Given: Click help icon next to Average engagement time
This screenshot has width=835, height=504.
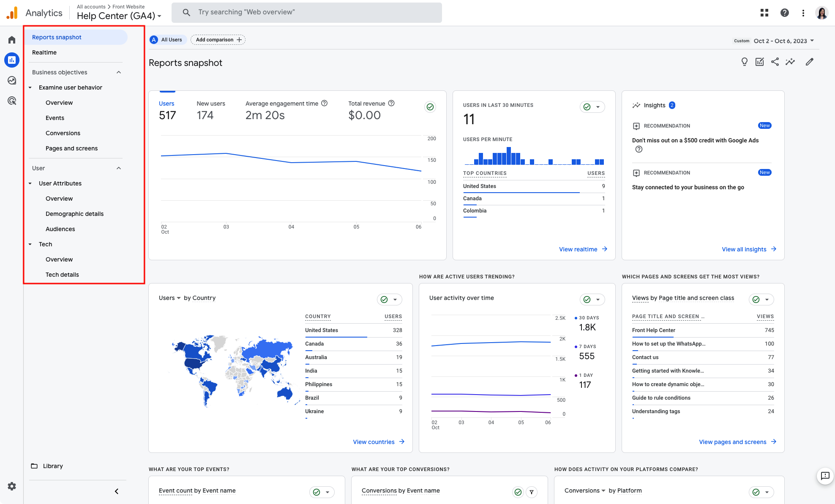Looking at the screenshot, I should [325, 103].
